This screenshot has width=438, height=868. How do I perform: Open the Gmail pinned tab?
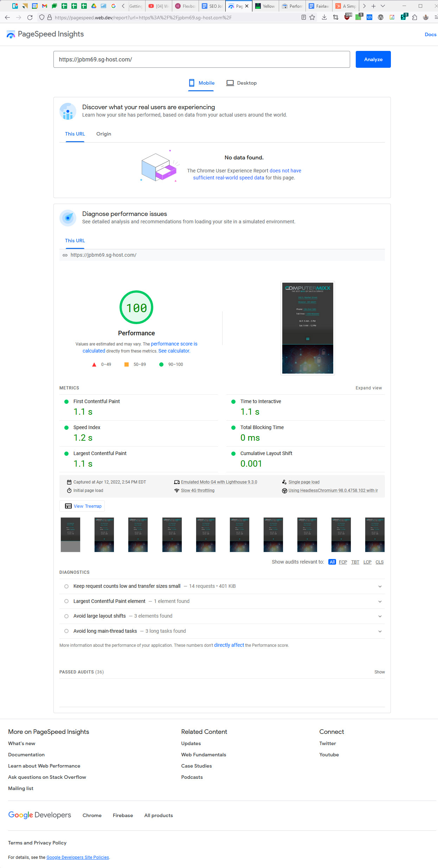point(44,6)
